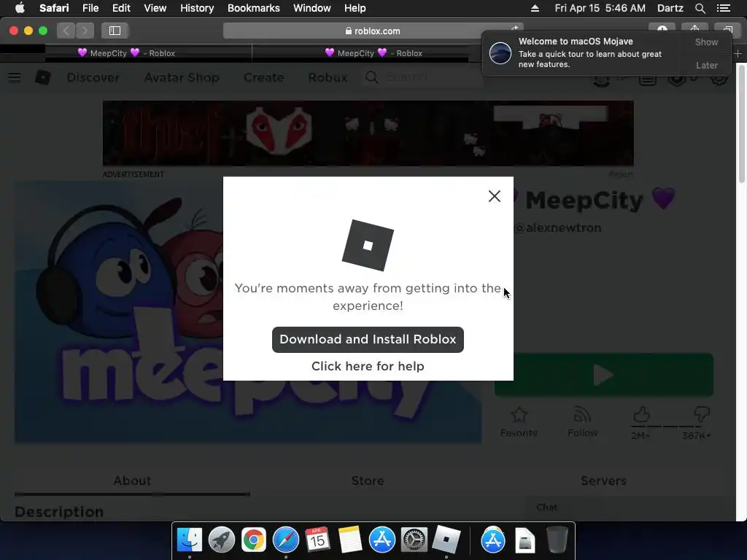Open App Store from the Dock
The width and height of the screenshot is (747, 560).
pos(382,540)
